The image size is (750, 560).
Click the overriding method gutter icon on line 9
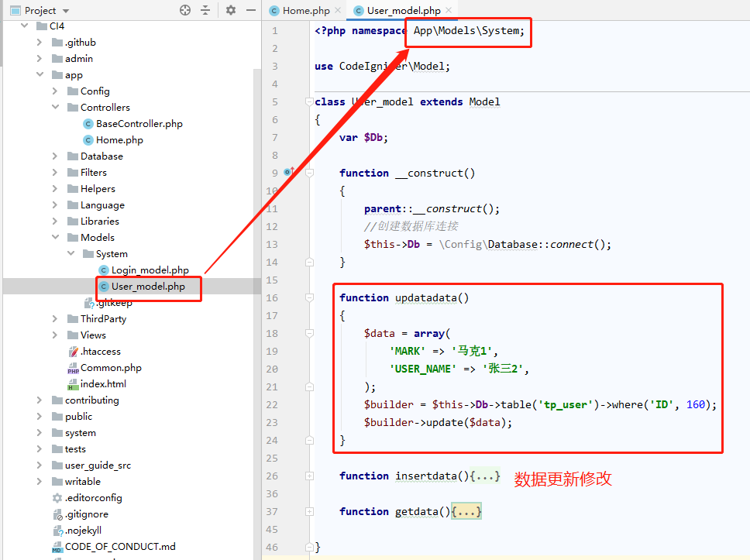click(x=288, y=171)
